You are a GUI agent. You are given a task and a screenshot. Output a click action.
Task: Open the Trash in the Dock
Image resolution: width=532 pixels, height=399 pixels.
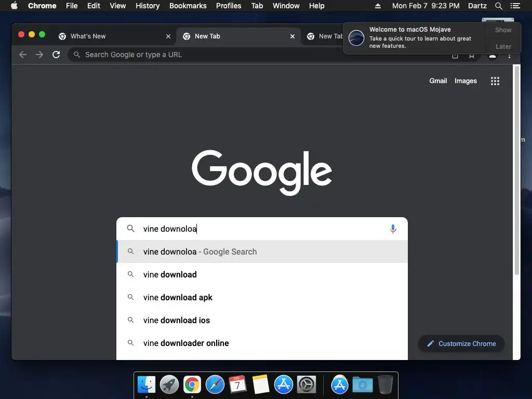[x=385, y=385]
